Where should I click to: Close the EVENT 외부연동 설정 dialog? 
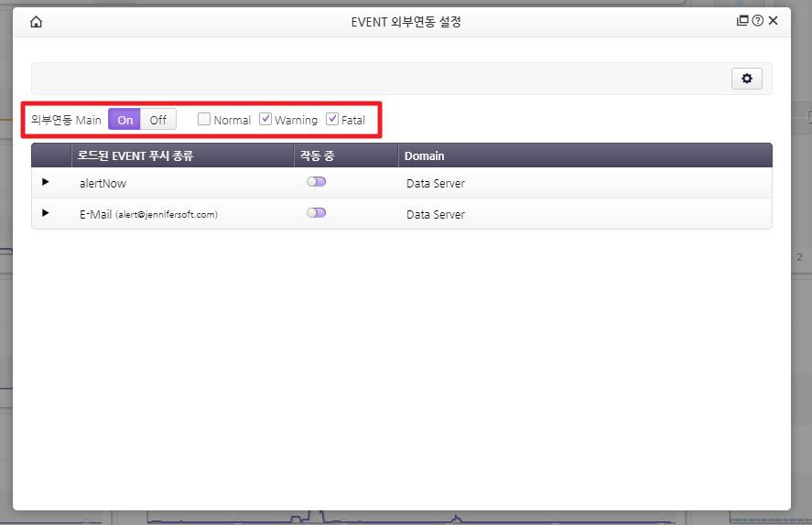click(x=774, y=21)
